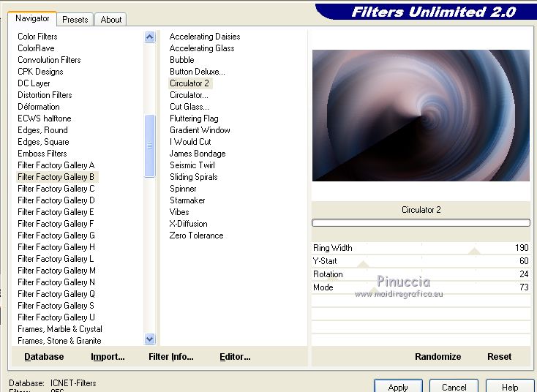Select Filter Factory Gallery H
This screenshot has height=392, width=537.
pos(56,247)
